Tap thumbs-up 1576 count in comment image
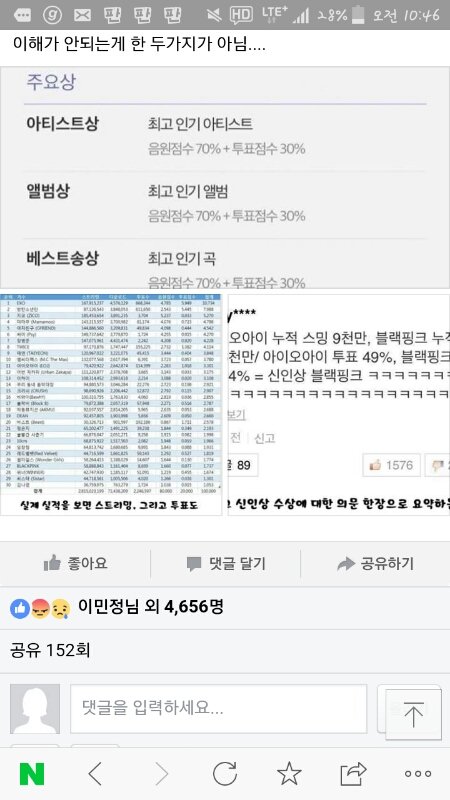The height and width of the screenshot is (800, 450). tap(391, 465)
